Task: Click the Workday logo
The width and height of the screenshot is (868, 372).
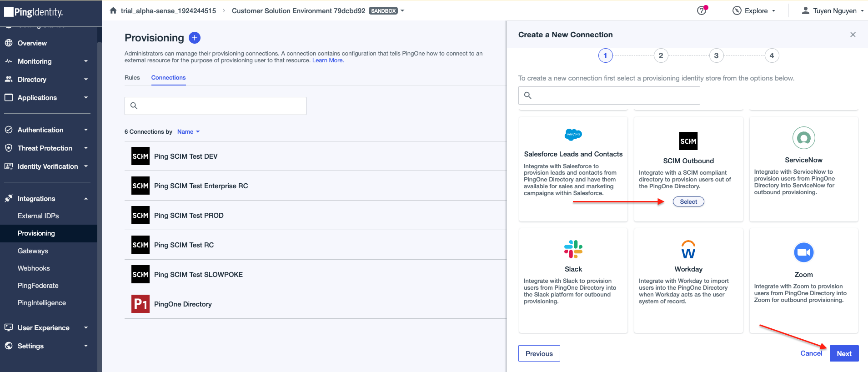Action: pos(688,249)
